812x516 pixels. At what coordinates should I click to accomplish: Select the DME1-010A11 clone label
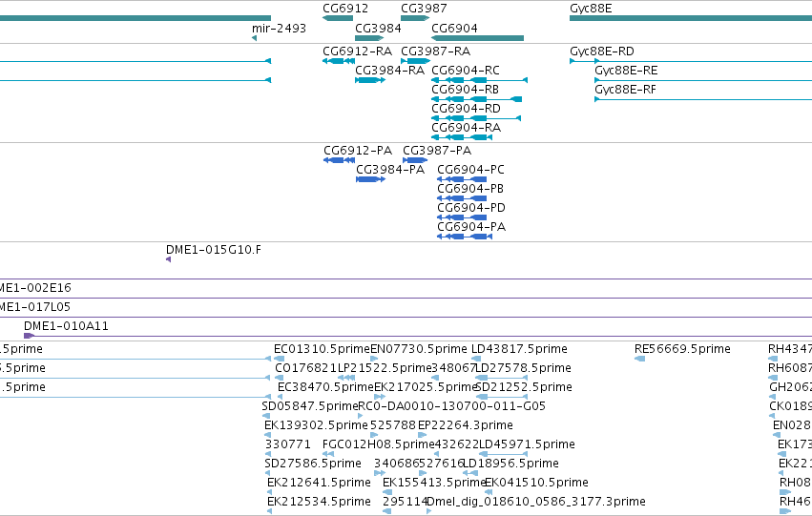[66, 326]
